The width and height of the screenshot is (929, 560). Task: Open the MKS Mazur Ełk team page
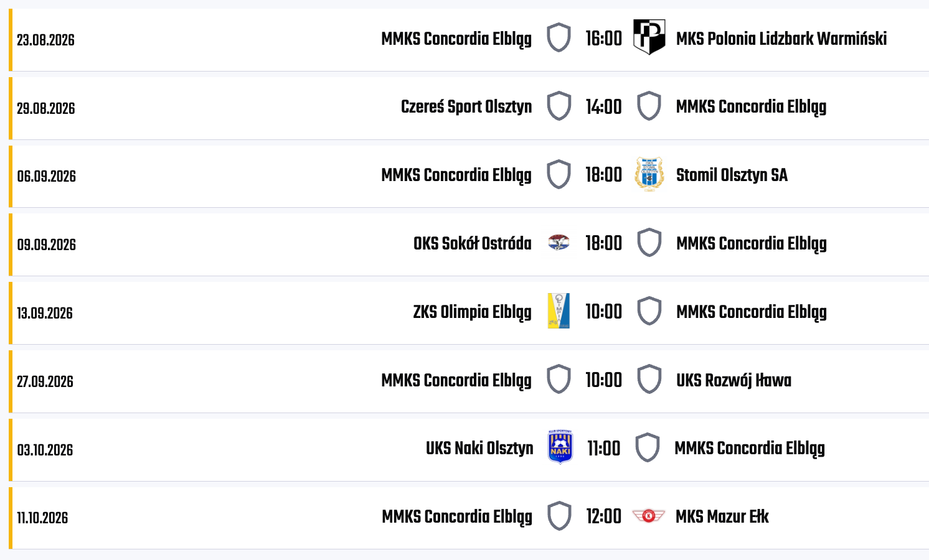click(722, 516)
